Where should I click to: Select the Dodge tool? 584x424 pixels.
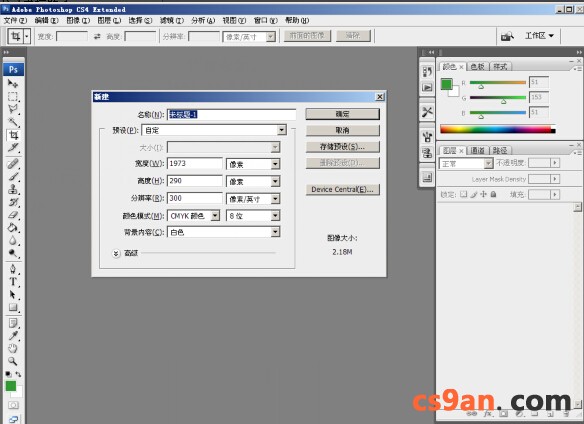[13, 254]
